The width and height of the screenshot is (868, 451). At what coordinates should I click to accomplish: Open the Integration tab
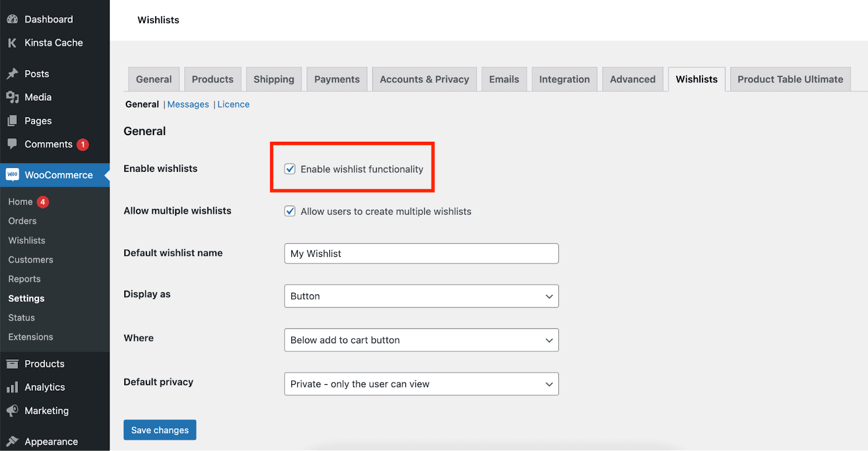click(564, 79)
